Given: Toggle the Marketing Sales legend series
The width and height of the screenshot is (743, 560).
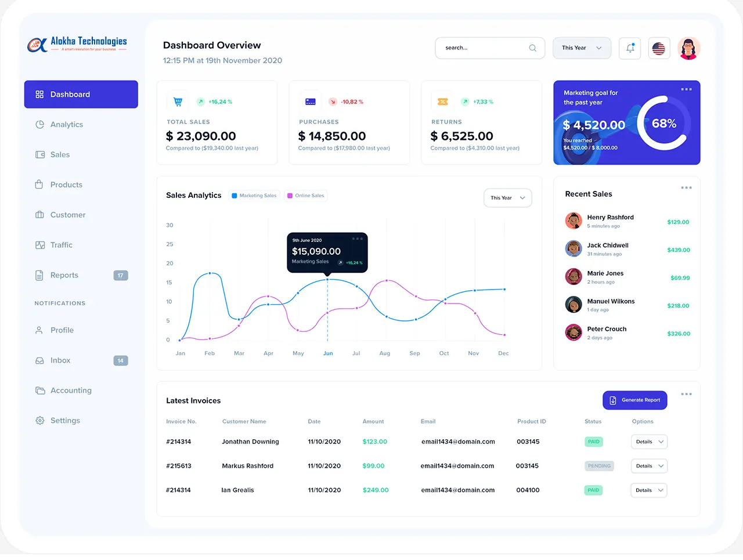Looking at the screenshot, I should click(x=254, y=196).
